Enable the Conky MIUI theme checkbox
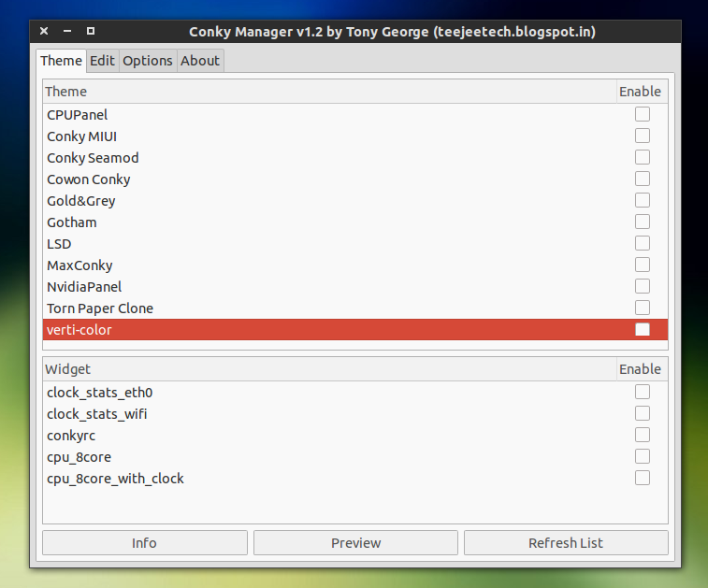Screen dimensions: 708x588 coord(643,136)
